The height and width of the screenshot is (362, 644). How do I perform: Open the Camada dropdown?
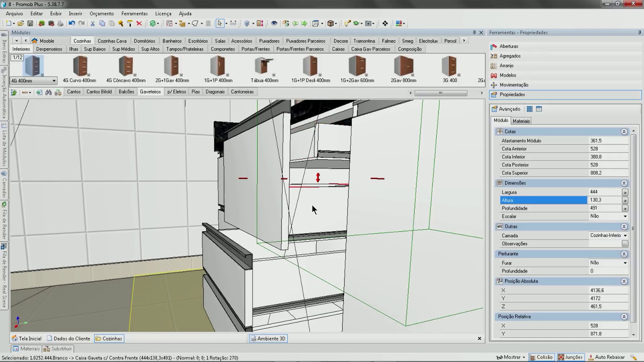coord(625,235)
